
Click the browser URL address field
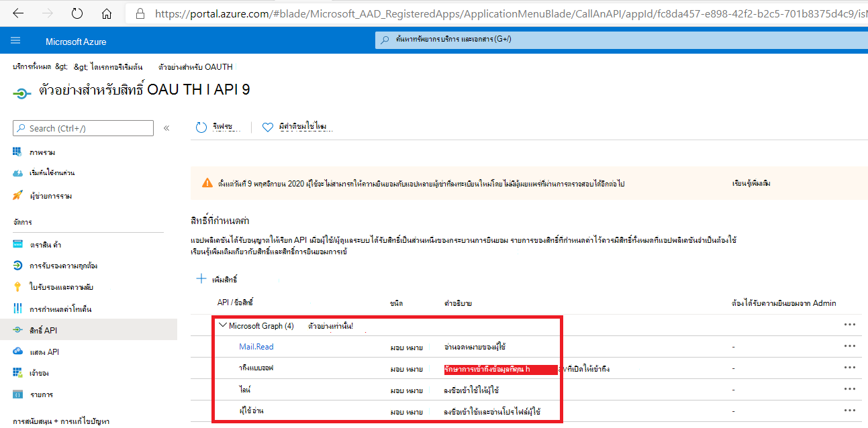pos(511,13)
